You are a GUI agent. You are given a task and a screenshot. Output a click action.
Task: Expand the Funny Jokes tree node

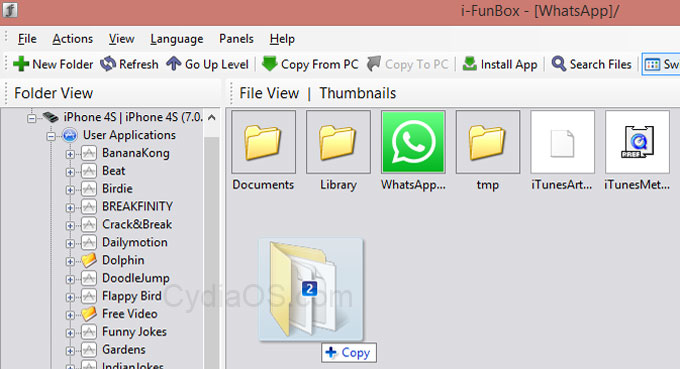[70, 333]
